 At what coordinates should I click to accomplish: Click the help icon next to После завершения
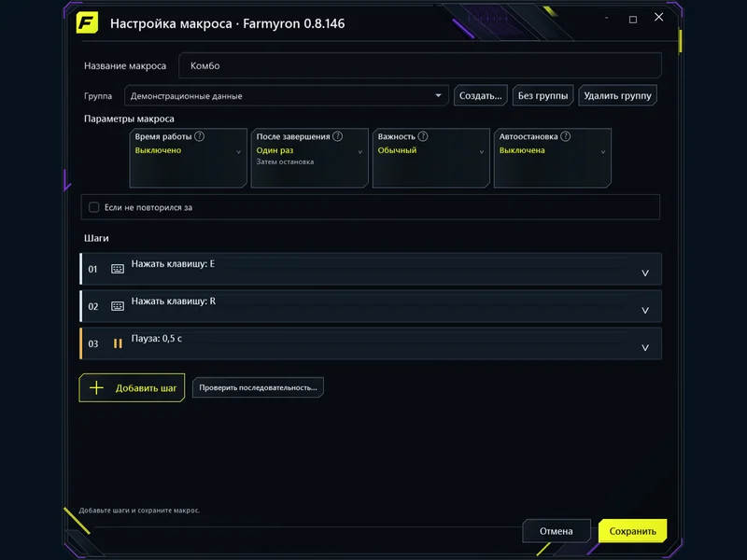tap(338, 136)
